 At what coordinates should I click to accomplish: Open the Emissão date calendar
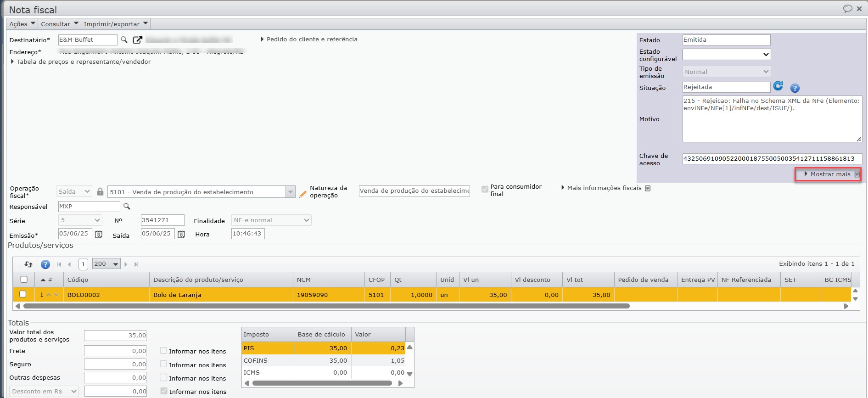click(99, 234)
